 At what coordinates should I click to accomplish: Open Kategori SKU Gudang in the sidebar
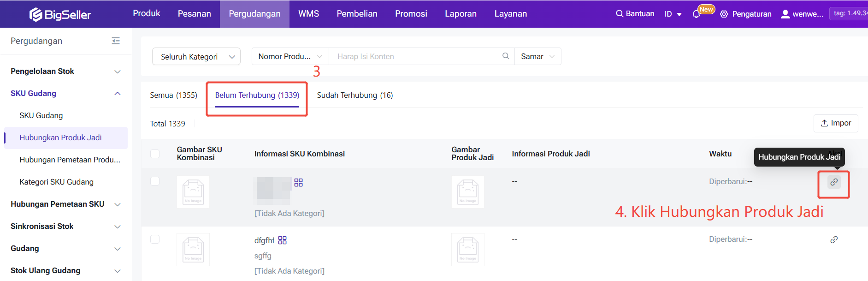56,182
